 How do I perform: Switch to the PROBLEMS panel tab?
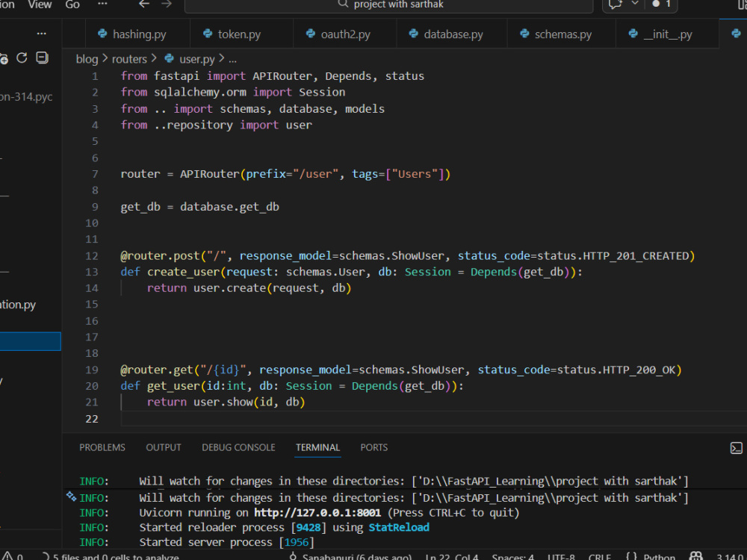pos(102,447)
